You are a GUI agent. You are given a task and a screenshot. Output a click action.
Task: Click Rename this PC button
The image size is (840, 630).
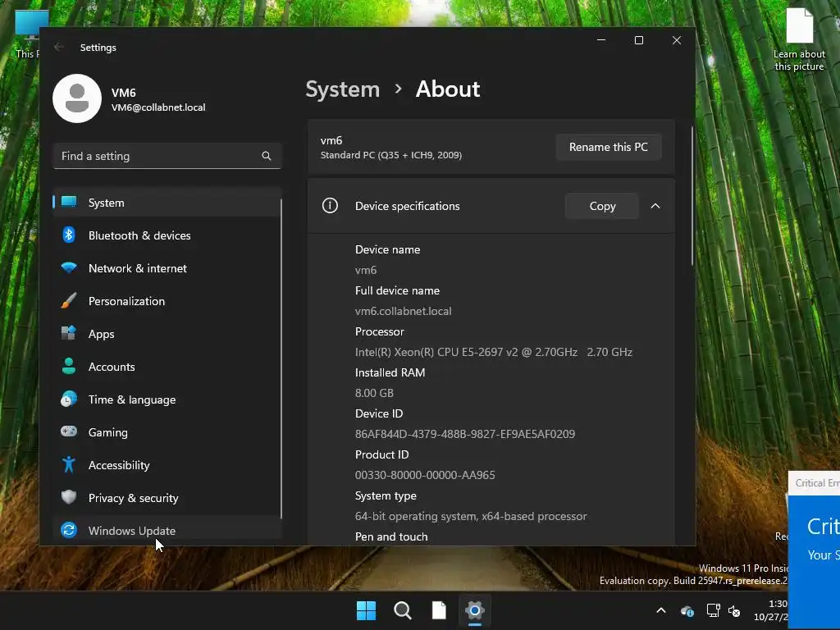coord(609,147)
